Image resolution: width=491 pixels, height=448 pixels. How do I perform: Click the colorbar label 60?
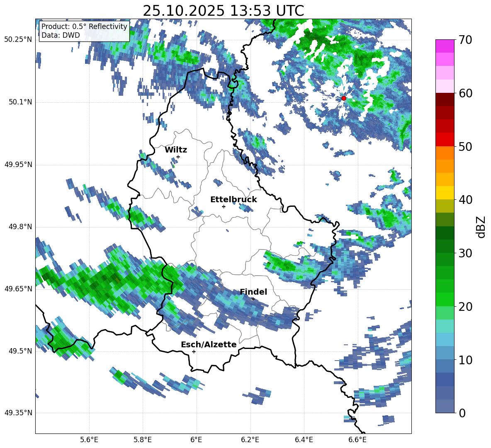[466, 93]
